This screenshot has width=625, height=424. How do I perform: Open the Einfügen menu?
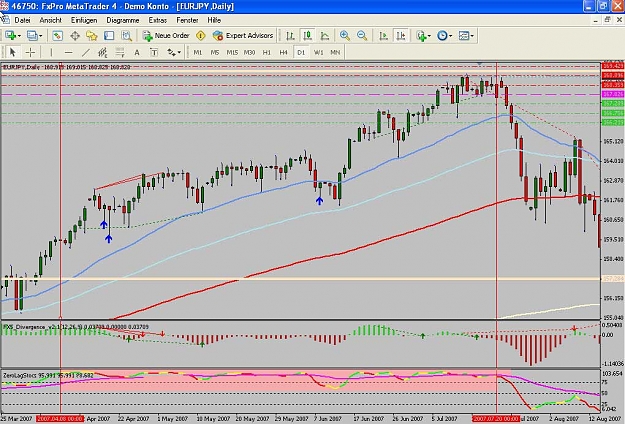tap(84, 20)
